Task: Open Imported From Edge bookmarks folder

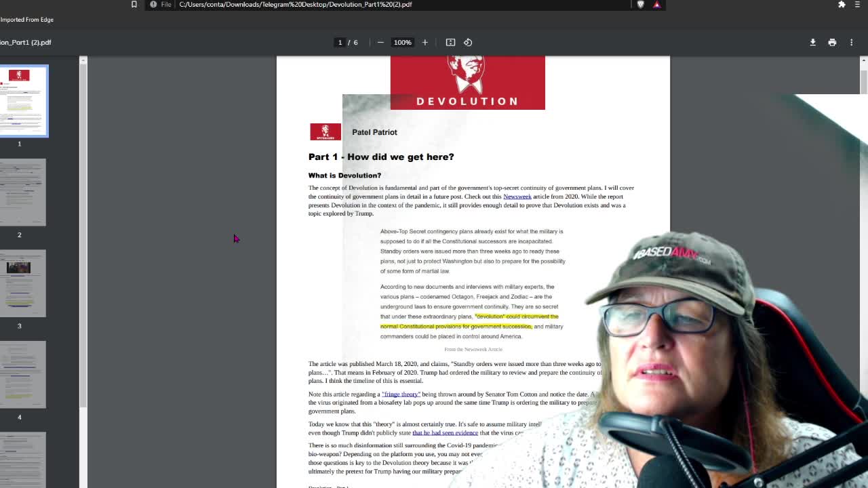Action: point(27,20)
